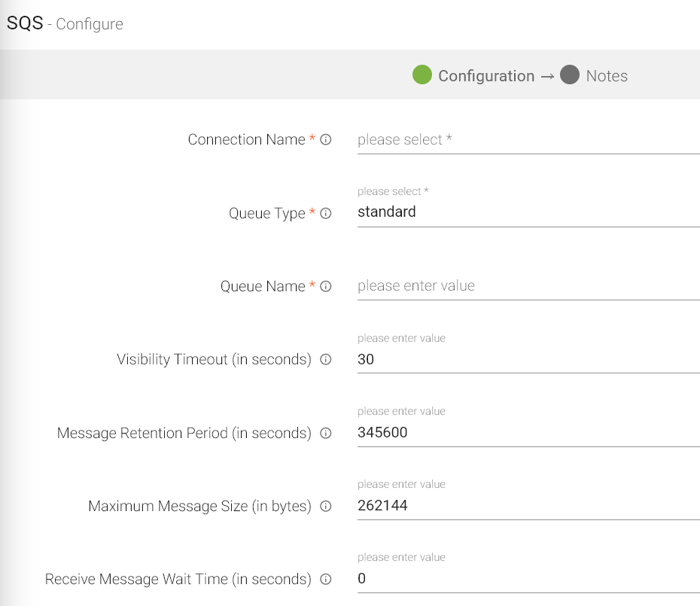Image resolution: width=700 pixels, height=606 pixels.
Task: Click the info icon next to Queue Name
Action: (x=326, y=287)
